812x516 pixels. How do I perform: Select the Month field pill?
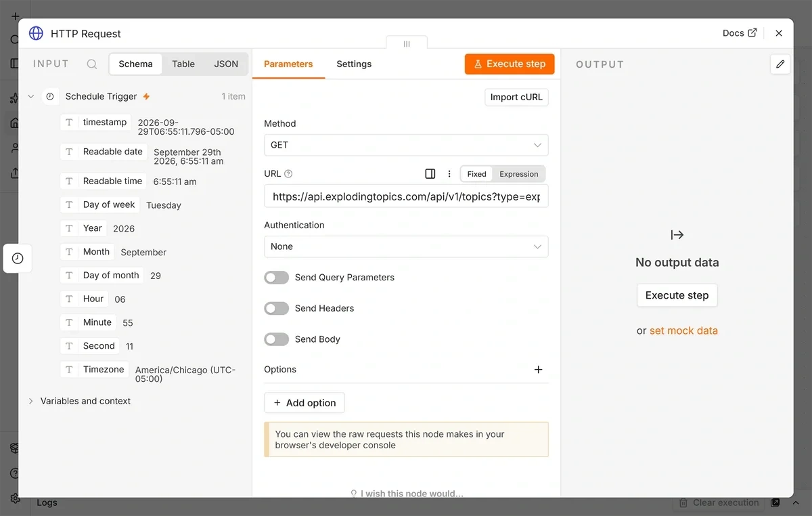coord(87,252)
